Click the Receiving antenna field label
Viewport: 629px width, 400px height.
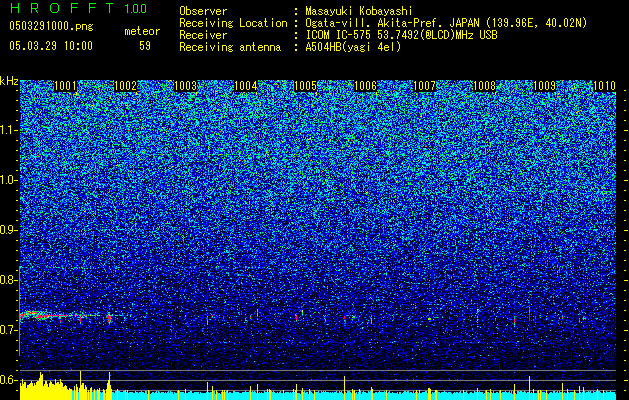[230, 47]
